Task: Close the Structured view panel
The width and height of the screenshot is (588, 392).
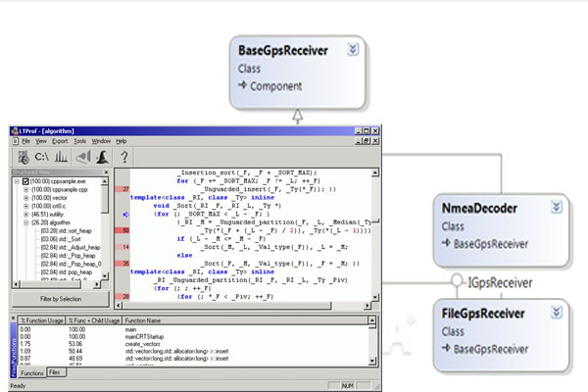Action: (105, 173)
